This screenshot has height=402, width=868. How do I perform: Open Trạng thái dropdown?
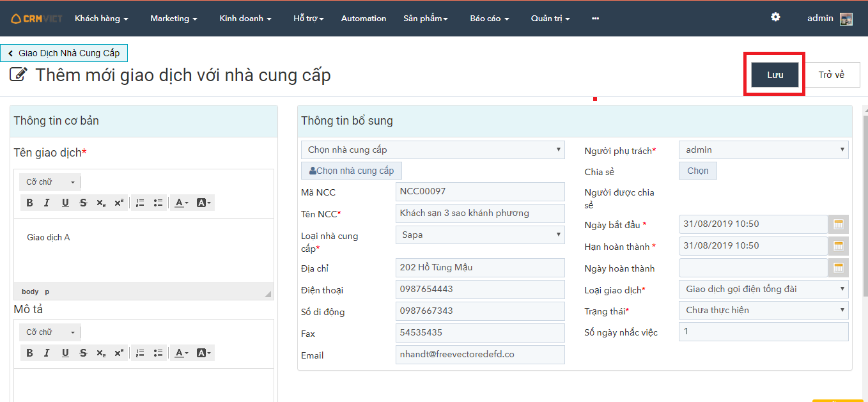764,310
